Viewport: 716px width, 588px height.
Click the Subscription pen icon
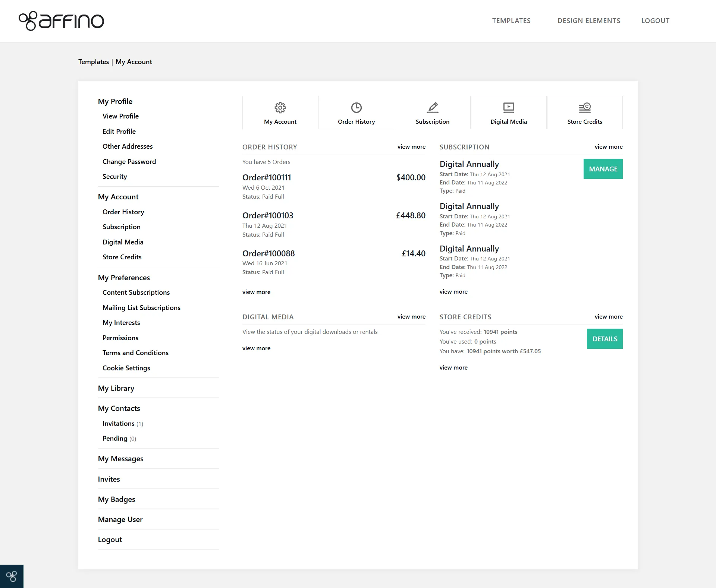[x=432, y=108]
